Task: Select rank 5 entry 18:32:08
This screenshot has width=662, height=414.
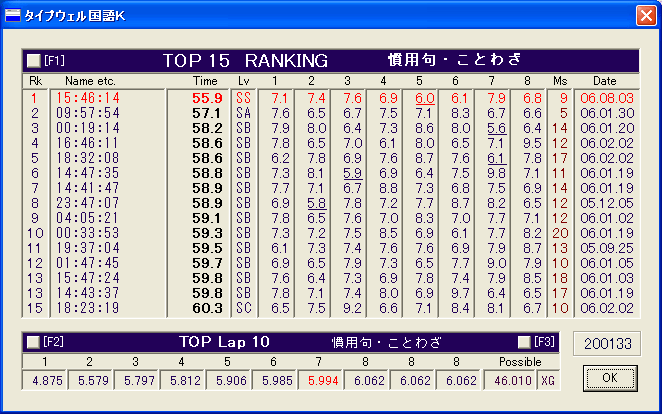Action: click(x=88, y=158)
